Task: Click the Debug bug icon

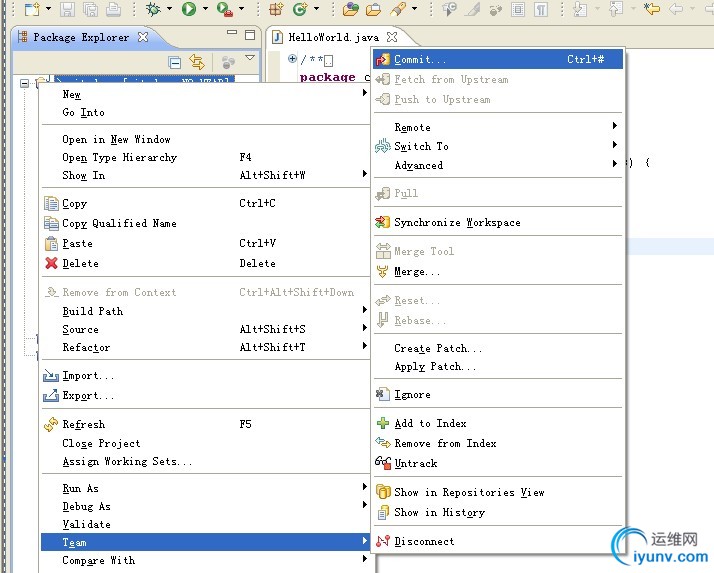Action: [x=153, y=9]
